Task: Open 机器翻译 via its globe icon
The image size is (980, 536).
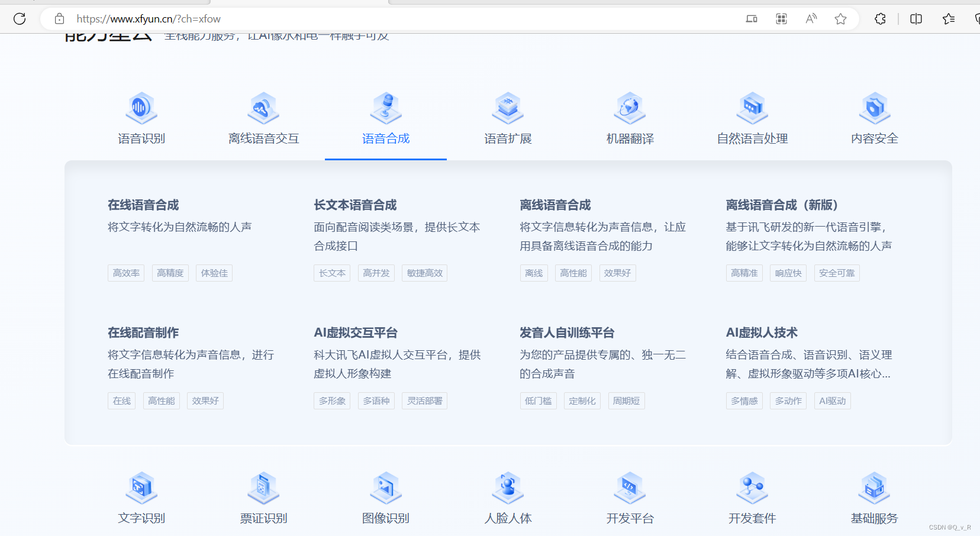Action: pyautogui.click(x=630, y=108)
